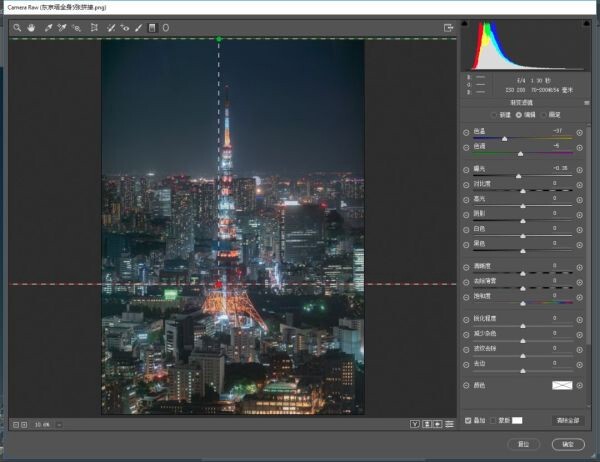
Task: Click the zoom percentage value at bottom left
Action: tap(42, 424)
